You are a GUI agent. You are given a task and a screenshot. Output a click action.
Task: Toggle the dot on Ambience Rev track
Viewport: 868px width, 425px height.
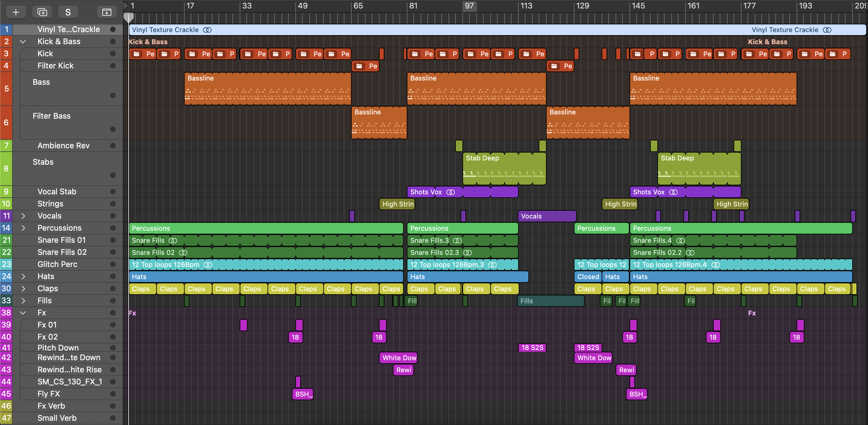(113, 146)
